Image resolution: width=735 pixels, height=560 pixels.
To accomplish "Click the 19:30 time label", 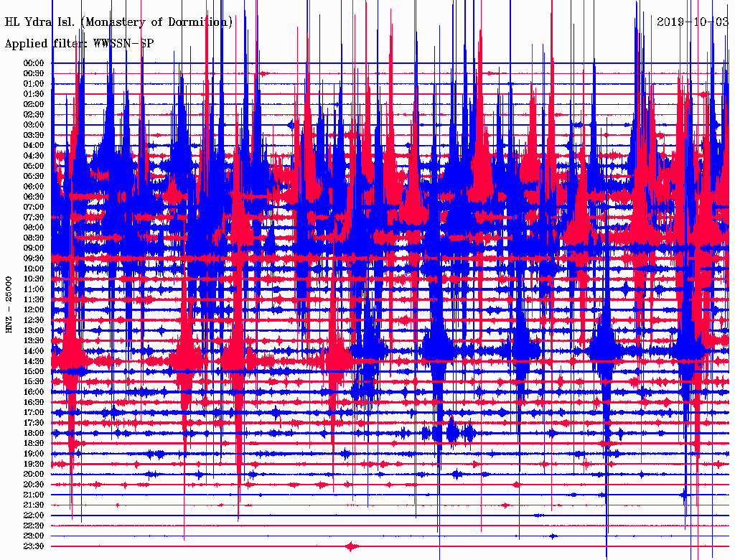I will (34, 465).
